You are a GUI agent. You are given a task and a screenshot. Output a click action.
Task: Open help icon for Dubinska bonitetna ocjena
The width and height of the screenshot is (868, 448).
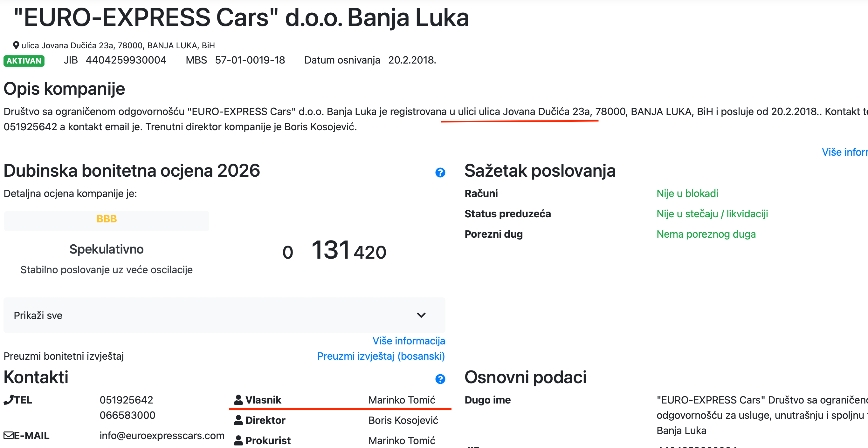440,173
